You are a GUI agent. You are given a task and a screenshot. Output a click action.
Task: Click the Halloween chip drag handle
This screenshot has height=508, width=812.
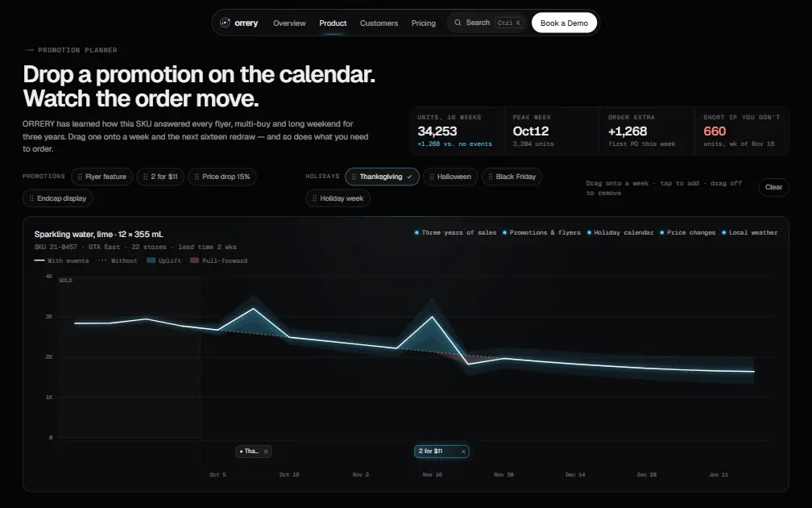pos(432,177)
